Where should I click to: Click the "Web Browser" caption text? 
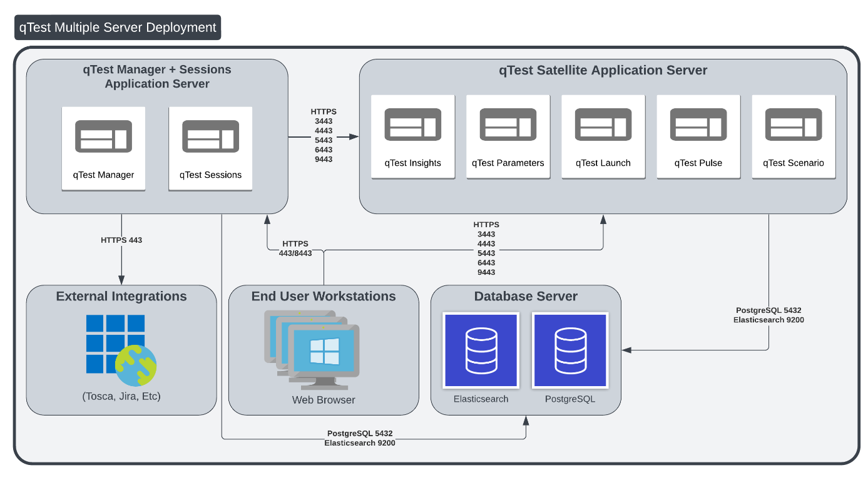324,400
